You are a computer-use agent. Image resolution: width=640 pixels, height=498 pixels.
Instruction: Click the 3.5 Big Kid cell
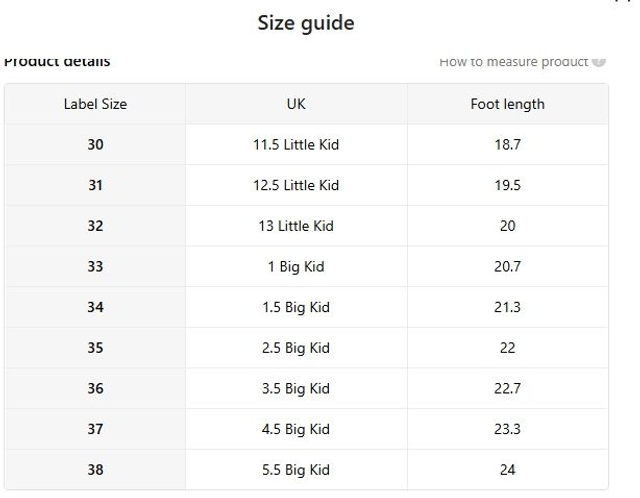296,389
